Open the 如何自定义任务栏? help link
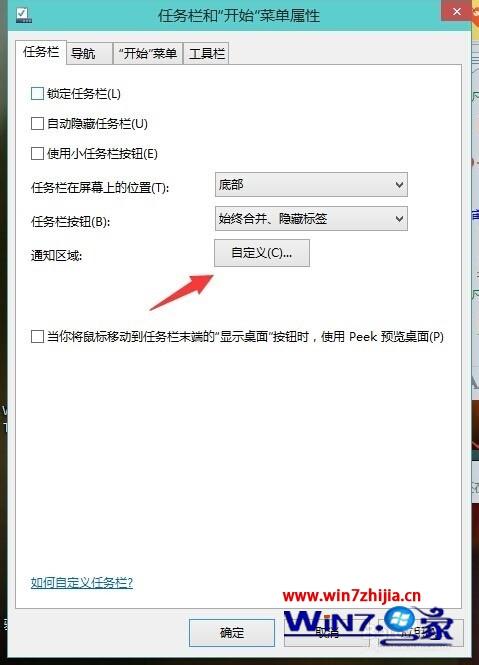 [x=81, y=583]
